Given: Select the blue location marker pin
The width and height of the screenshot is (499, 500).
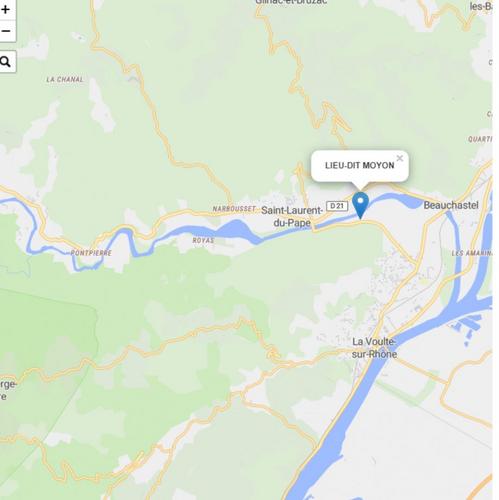Looking at the screenshot, I should [x=360, y=205].
